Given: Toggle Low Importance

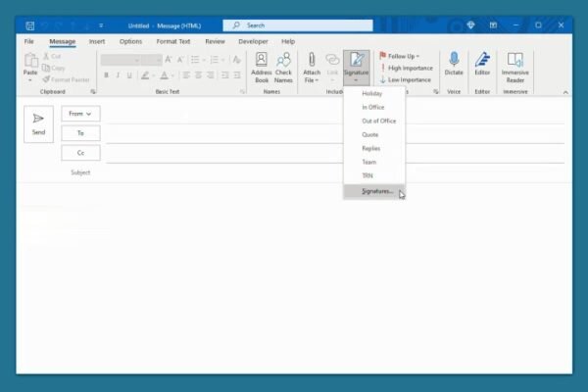Looking at the screenshot, I should tap(406, 80).
